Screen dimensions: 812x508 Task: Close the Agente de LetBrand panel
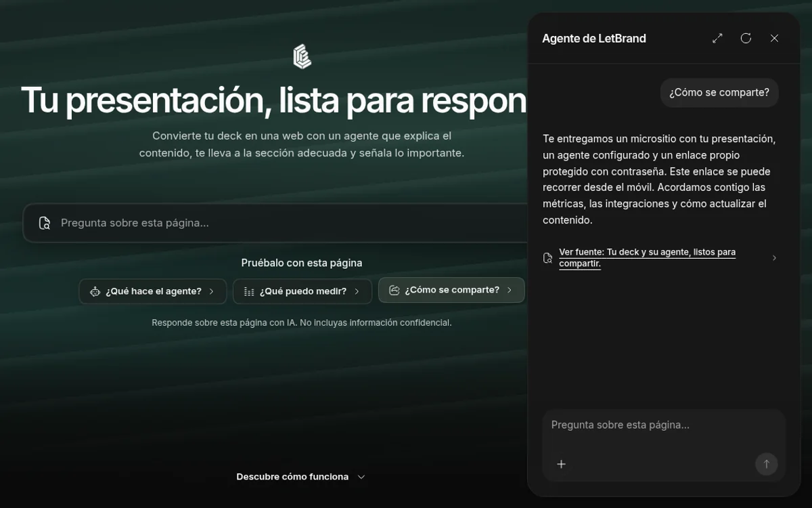(774, 38)
